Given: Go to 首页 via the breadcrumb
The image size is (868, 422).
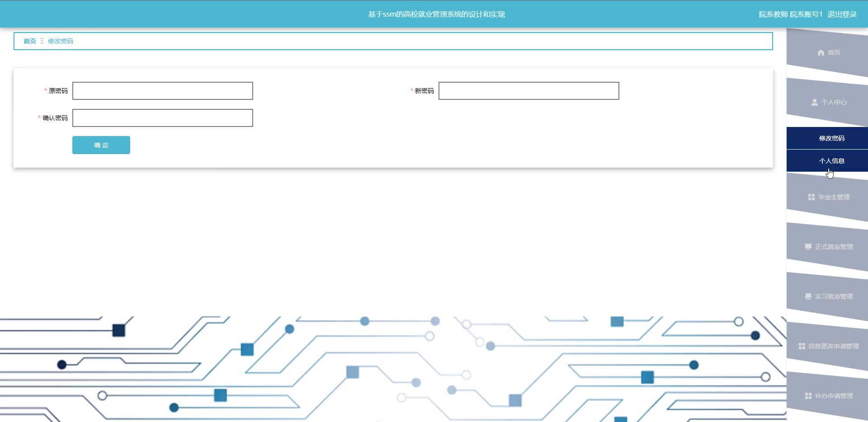Looking at the screenshot, I should pyautogui.click(x=30, y=41).
